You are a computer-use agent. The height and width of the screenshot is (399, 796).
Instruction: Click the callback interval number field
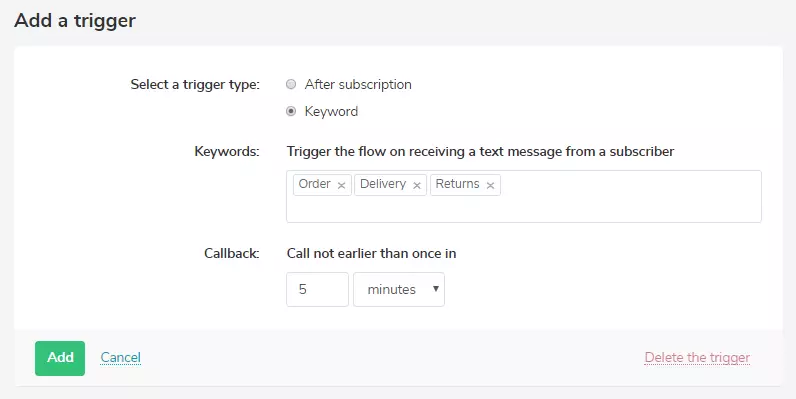tap(317, 289)
